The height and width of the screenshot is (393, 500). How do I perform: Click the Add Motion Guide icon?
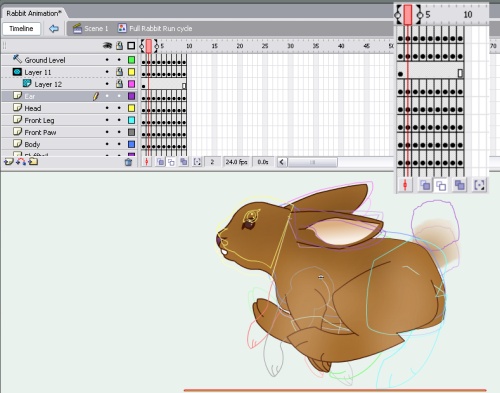tap(21, 162)
